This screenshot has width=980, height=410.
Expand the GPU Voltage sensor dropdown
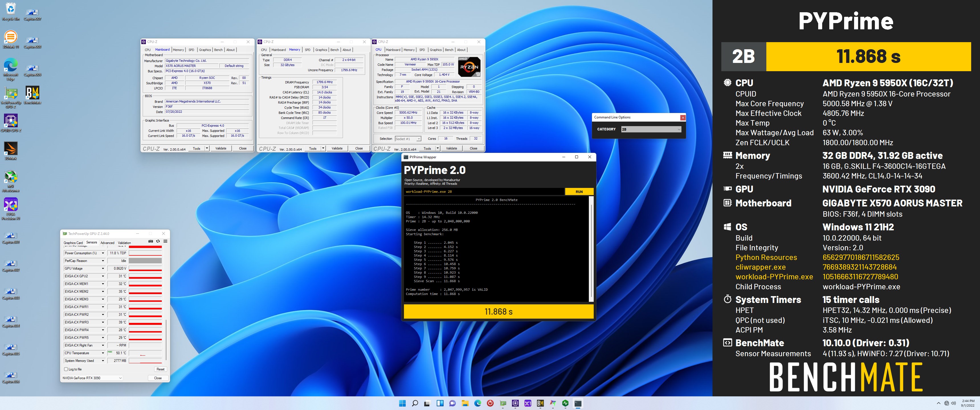[103, 268]
